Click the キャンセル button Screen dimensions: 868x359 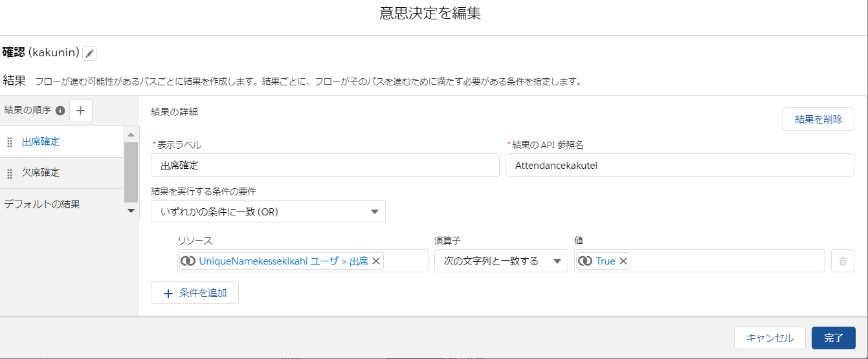(770, 338)
